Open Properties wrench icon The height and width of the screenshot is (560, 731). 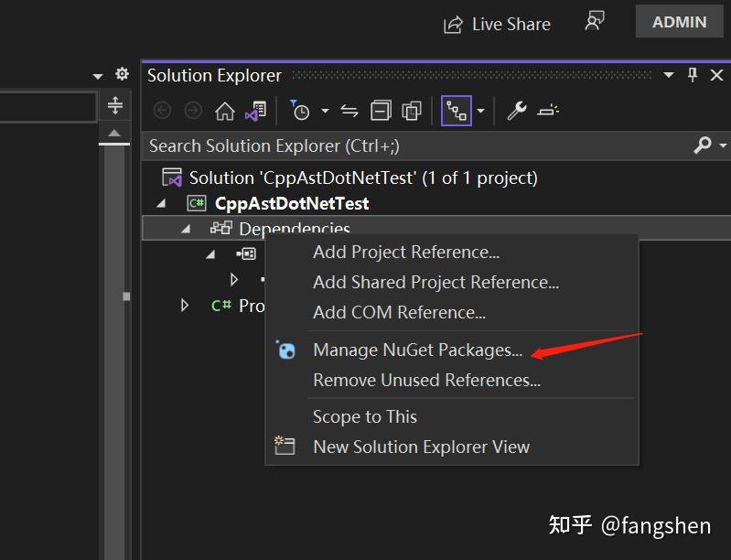[x=517, y=111]
